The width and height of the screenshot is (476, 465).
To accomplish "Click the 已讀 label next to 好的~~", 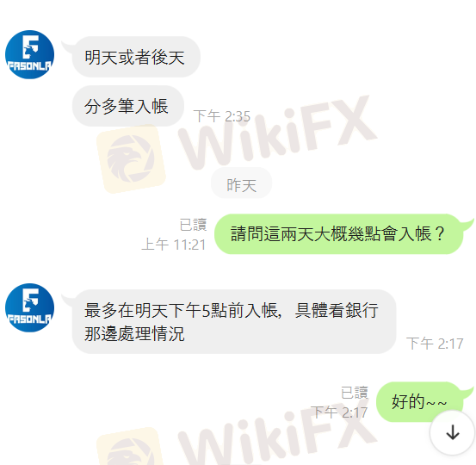I will tap(355, 393).
